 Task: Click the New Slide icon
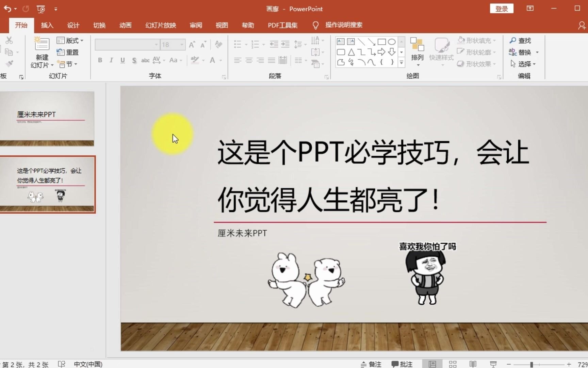coord(42,44)
